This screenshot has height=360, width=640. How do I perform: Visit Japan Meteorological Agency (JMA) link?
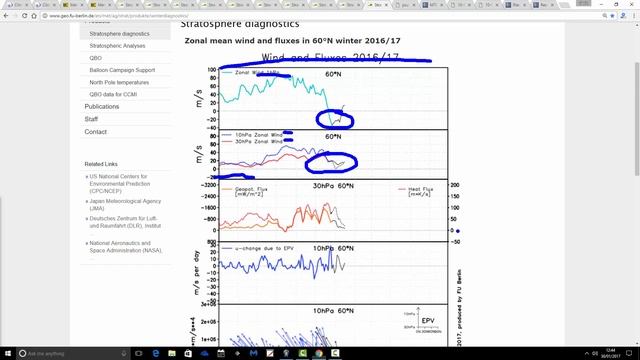125,204
